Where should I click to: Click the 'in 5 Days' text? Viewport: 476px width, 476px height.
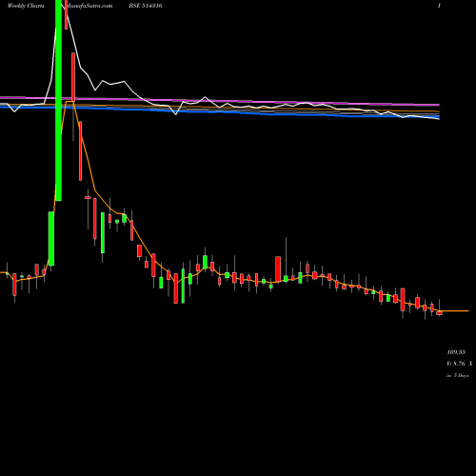[x=457, y=375]
